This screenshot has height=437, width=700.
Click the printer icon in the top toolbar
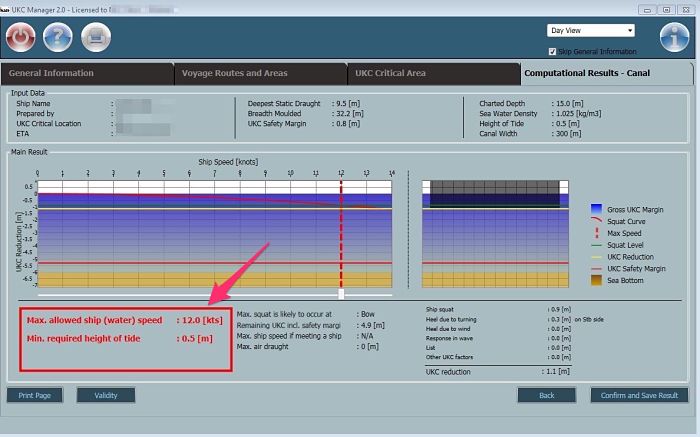[x=95, y=37]
